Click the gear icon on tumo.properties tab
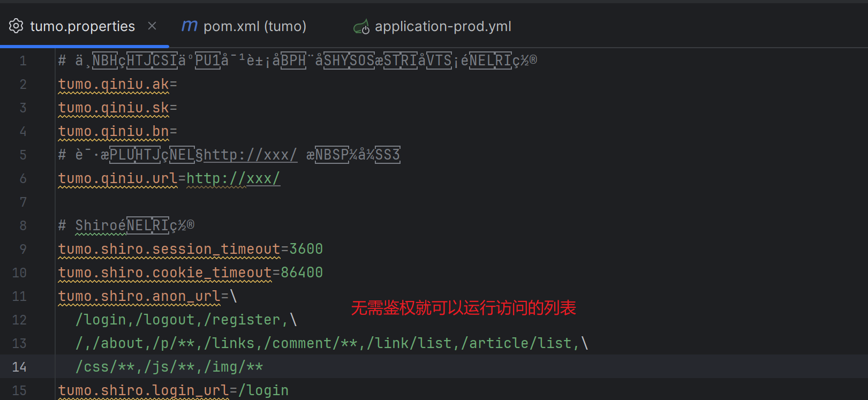The width and height of the screenshot is (868, 400). (16, 26)
